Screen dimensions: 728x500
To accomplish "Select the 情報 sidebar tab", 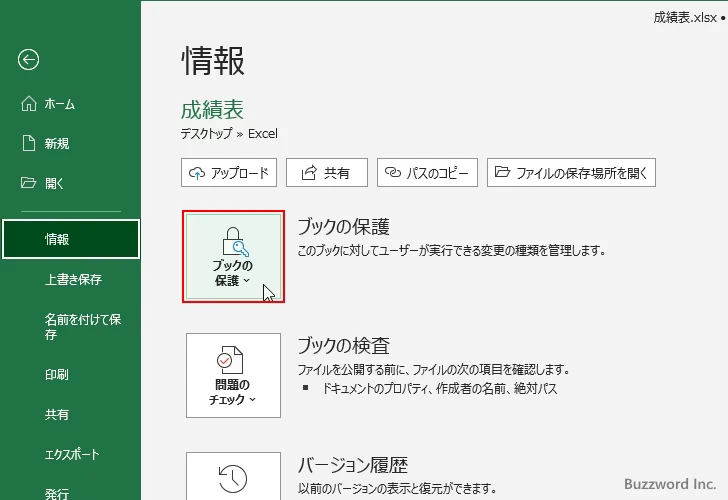I will 71,239.
